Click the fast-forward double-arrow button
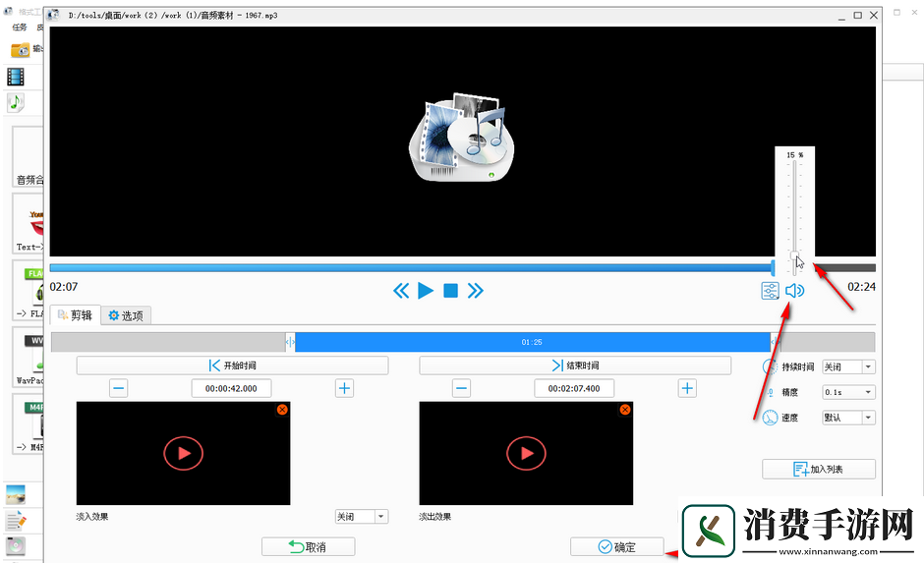924x563 pixels. (476, 291)
